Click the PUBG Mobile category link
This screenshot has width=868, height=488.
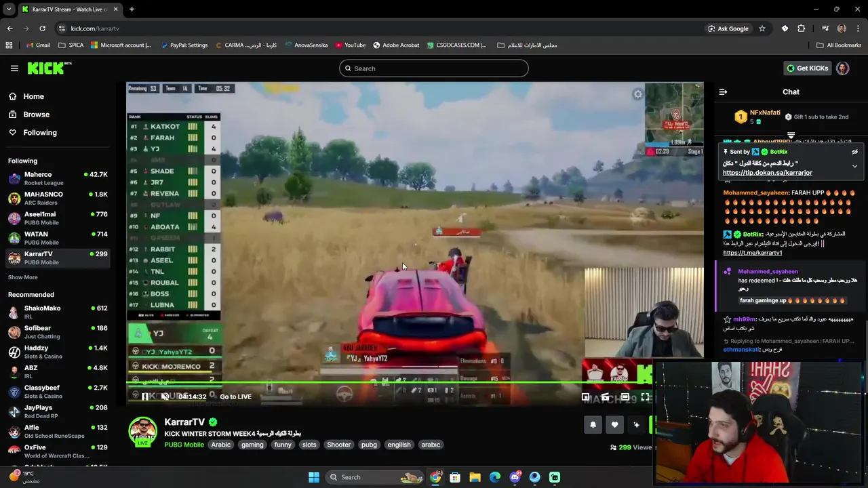[184, 445]
